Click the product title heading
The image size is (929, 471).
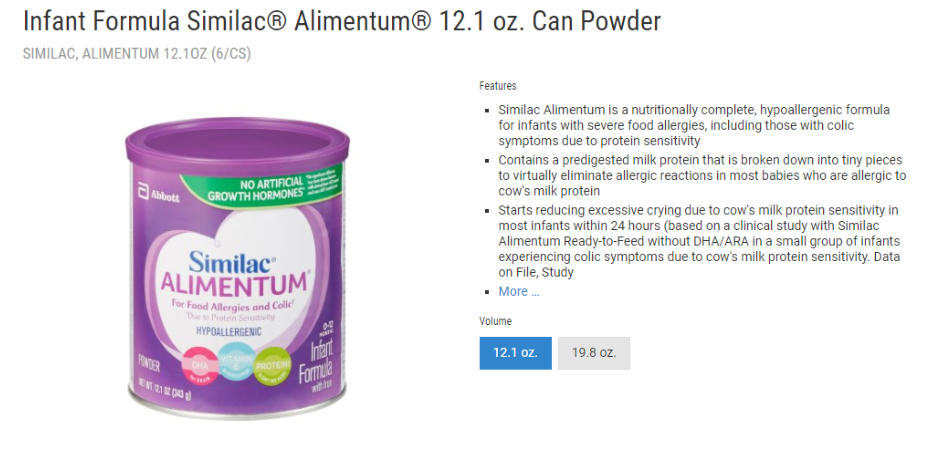[x=342, y=21]
